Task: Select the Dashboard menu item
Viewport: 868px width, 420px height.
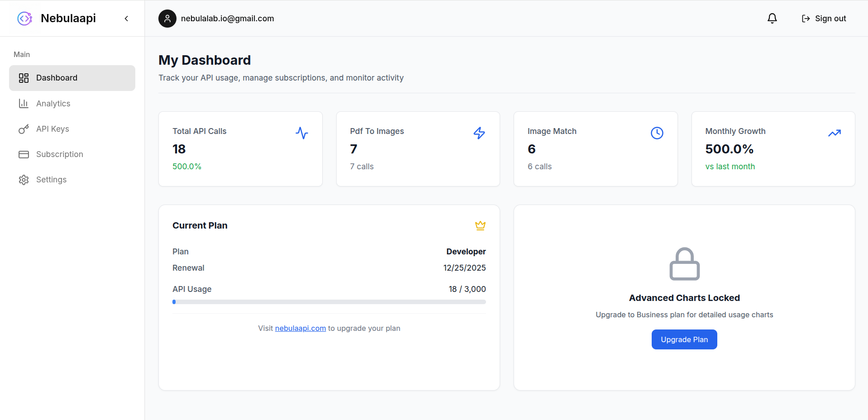Action: point(56,77)
